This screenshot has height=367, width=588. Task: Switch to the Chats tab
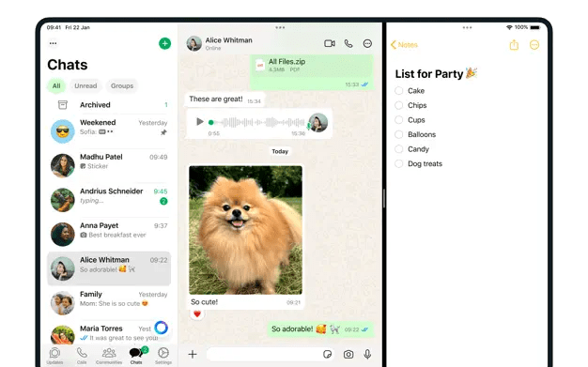pos(136,356)
